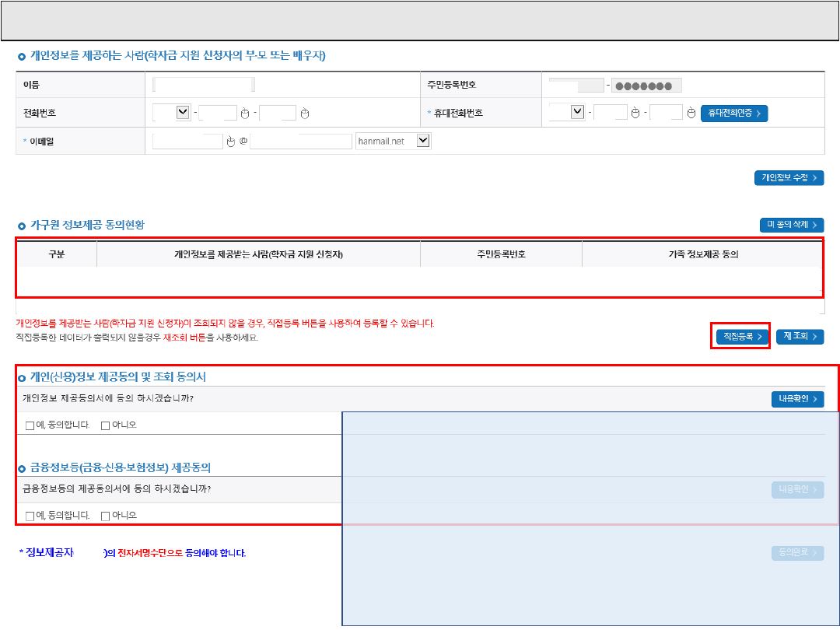
Task: Check '예, 동의합니다' for 개인정보 제공동의서
Action: coord(30,425)
